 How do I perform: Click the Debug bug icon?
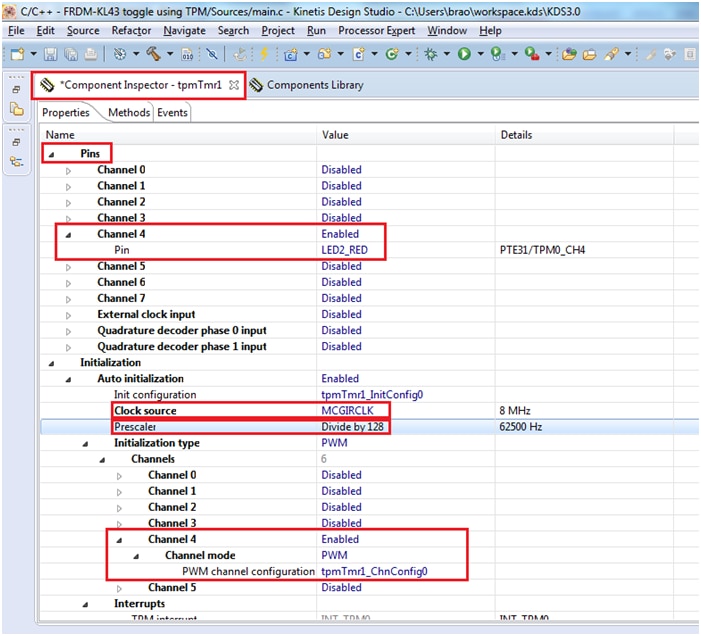point(431,54)
